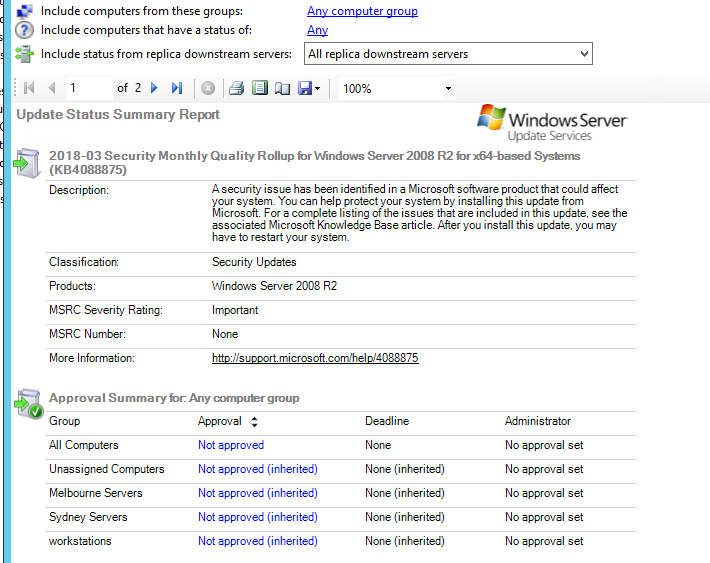Image resolution: width=710 pixels, height=563 pixels.
Task: Click Not approved for workstations
Action: (258, 541)
